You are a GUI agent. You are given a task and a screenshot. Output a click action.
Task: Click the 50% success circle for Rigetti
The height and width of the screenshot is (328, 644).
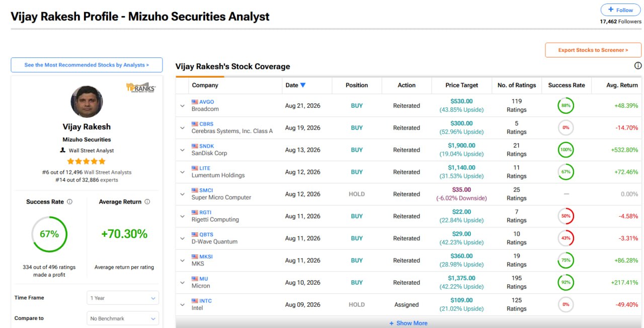(x=566, y=217)
